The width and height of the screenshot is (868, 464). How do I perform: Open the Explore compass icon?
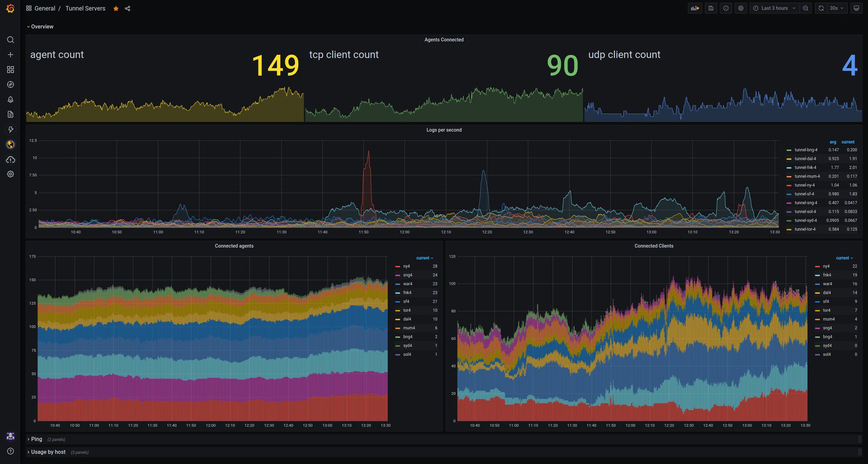pyautogui.click(x=11, y=84)
